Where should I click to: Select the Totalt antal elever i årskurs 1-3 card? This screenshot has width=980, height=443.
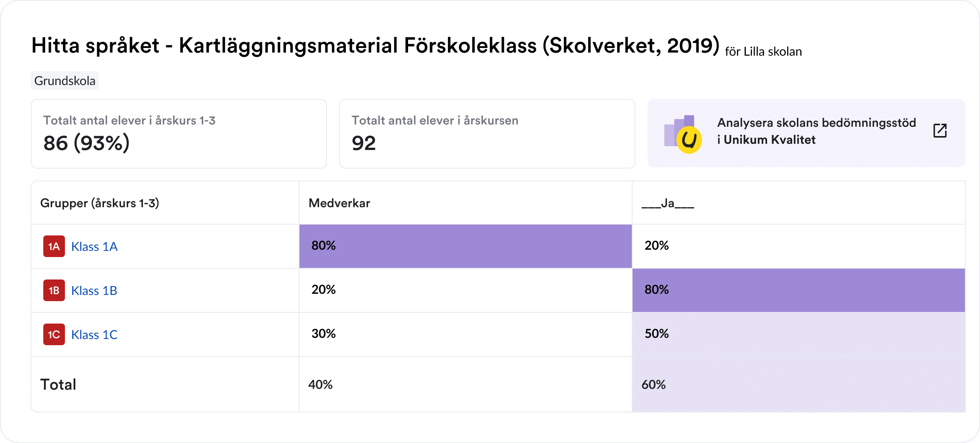click(179, 133)
